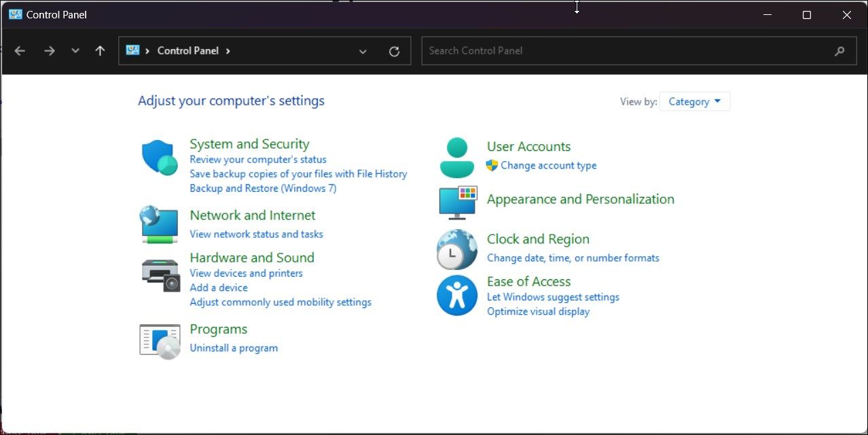
Task: Open the Programs disc icon
Action: point(160,341)
